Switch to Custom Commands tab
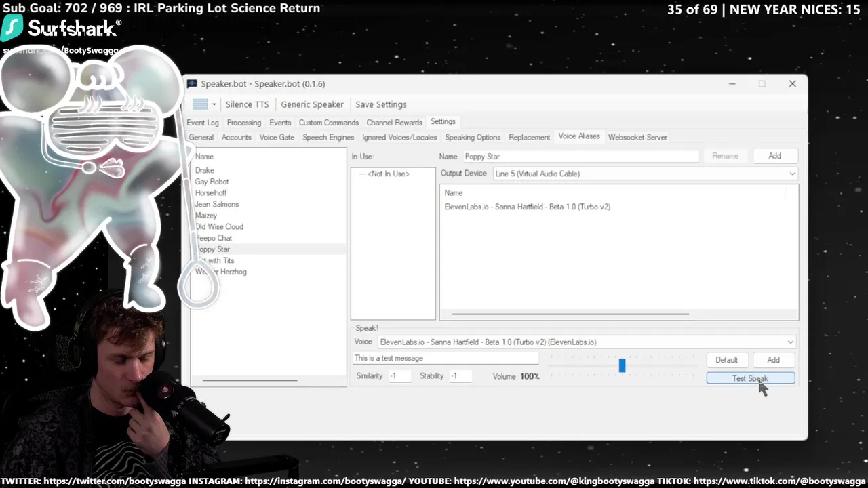Screen dimensions: 868x488 click(x=329, y=123)
